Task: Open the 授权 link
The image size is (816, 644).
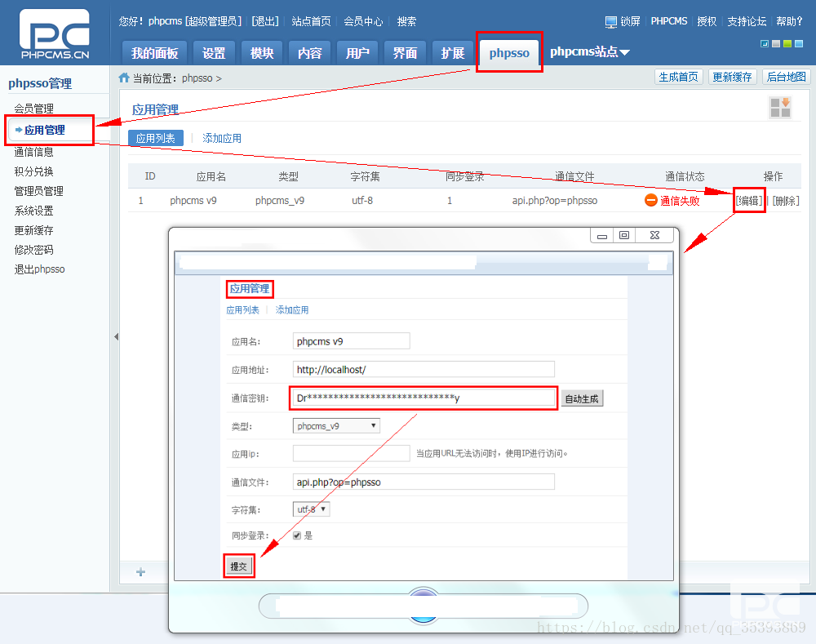Action: coord(707,21)
